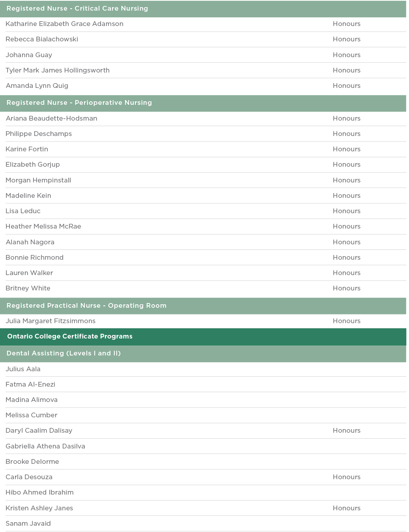This screenshot has width=409, height=532.
Task: Select the name Katharine Elizabeth Grace Adamson
Action: coord(64,24)
